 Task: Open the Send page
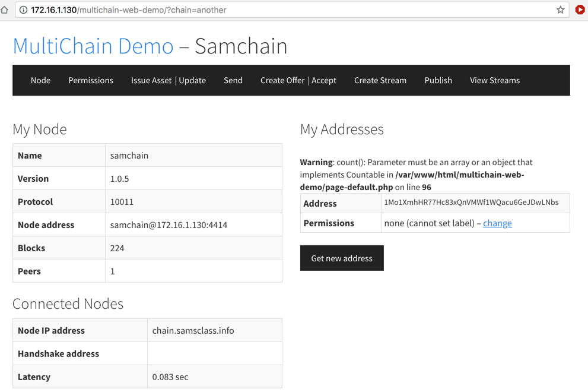point(233,80)
